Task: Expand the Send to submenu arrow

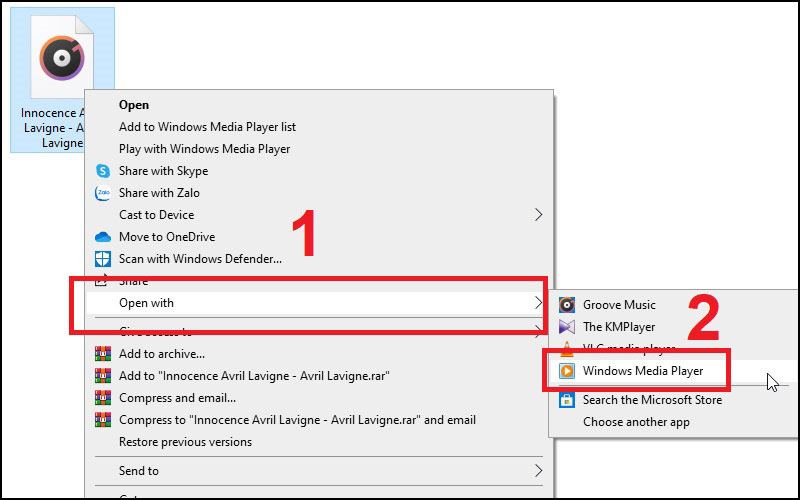Action: 538,470
